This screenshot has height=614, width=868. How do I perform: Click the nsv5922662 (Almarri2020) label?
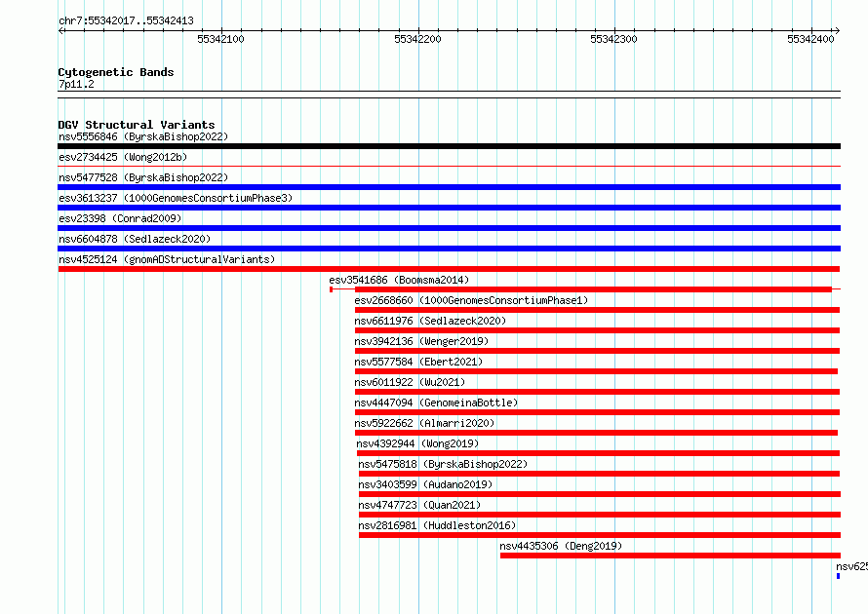click(x=424, y=423)
